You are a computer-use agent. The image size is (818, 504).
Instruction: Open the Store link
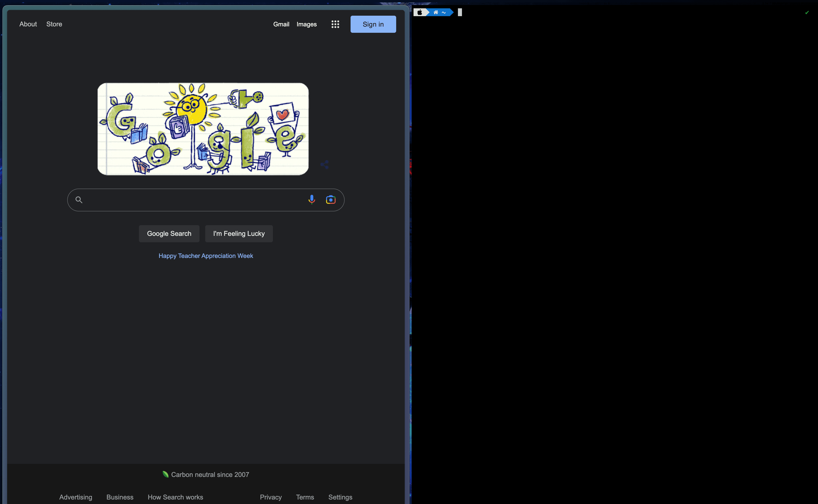[54, 24]
